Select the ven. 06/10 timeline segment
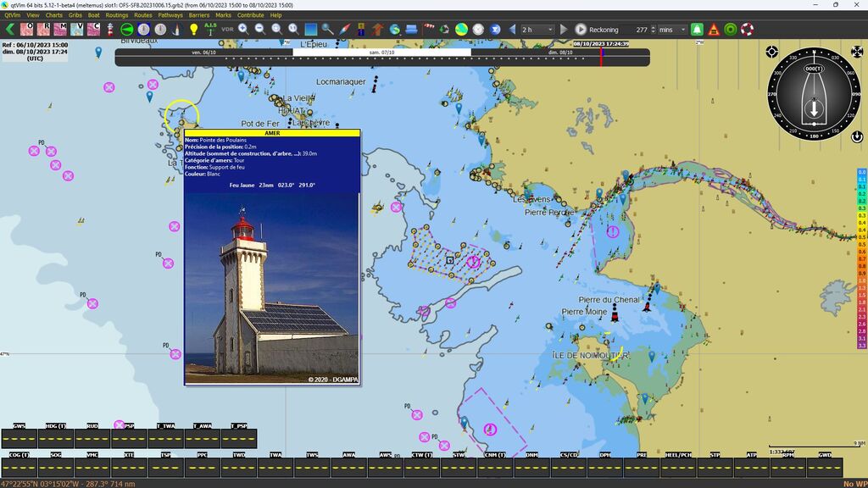This screenshot has width=868, height=488. [204, 53]
